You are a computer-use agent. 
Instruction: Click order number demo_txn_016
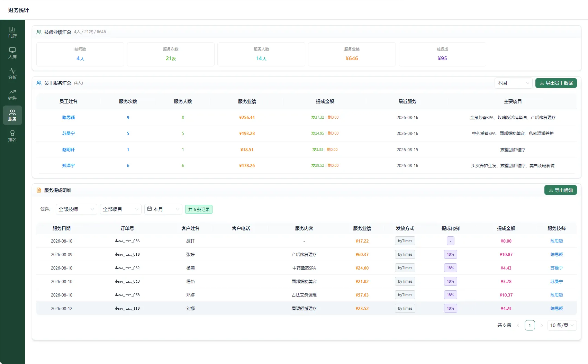127,255
